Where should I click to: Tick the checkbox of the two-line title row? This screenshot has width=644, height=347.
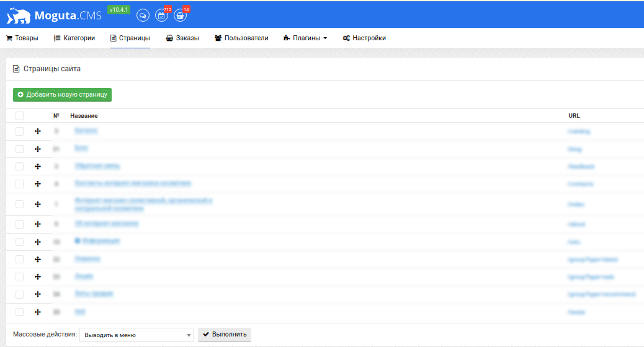click(x=19, y=204)
